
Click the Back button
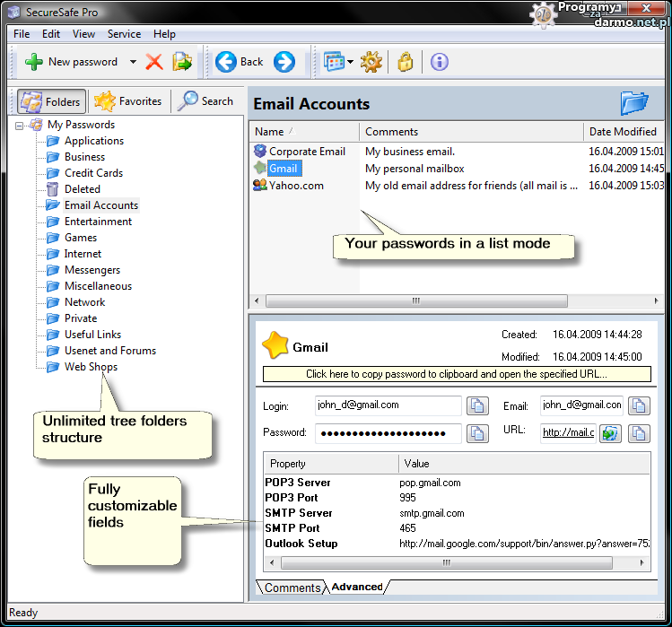pos(239,62)
